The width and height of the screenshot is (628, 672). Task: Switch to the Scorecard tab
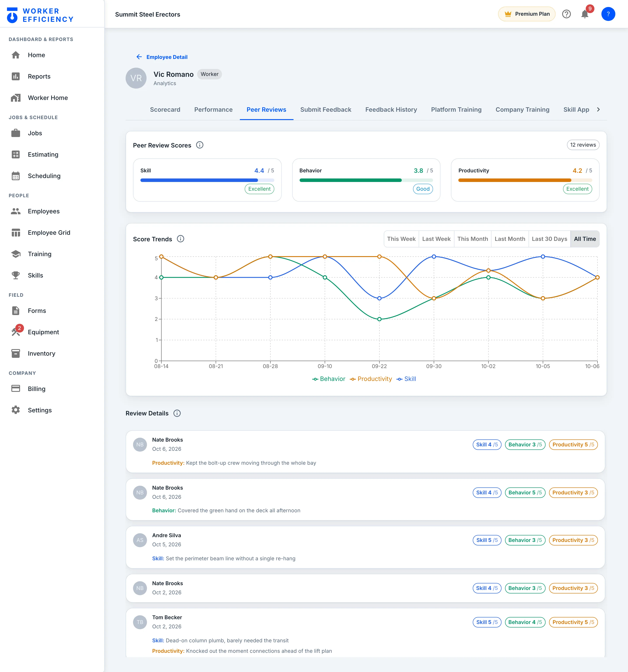pos(165,110)
